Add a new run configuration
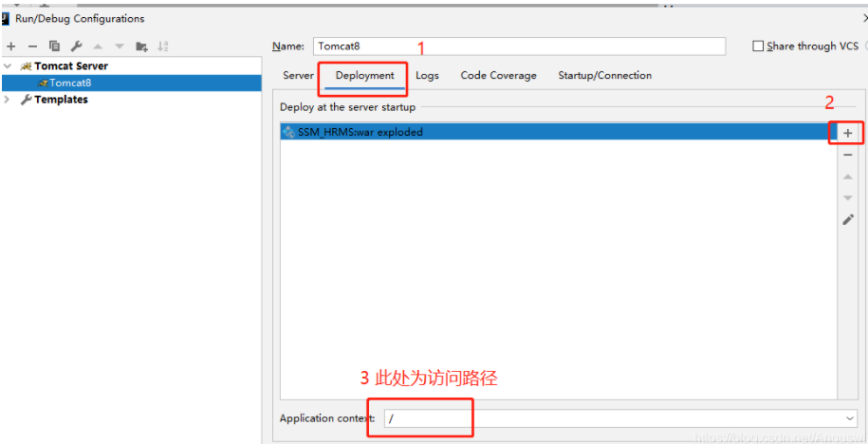The width and height of the screenshot is (868, 444). tap(10, 46)
